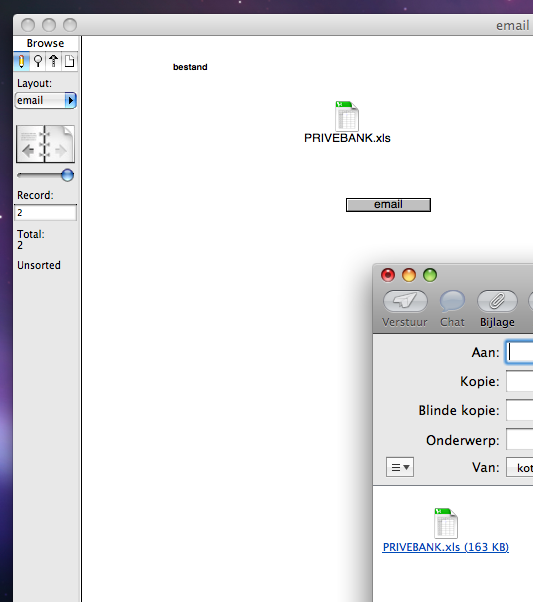Click PRIVEBANK.xls icon in bestand field
The image size is (533, 602).
point(347,116)
